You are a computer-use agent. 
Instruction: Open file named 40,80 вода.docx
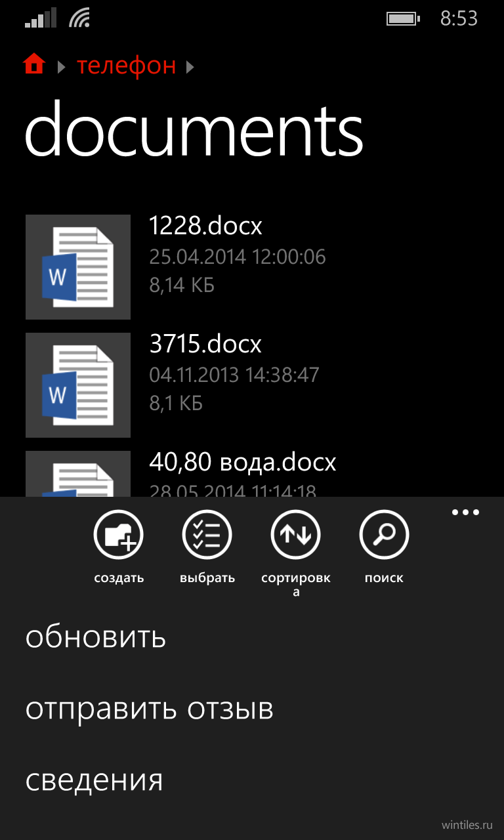pos(243,462)
